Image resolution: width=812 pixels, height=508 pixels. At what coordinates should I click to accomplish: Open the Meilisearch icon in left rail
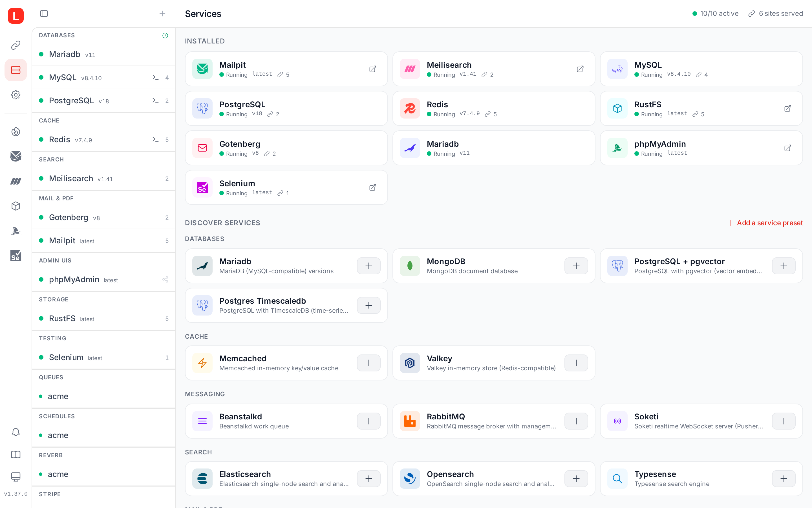click(x=16, y=181)
